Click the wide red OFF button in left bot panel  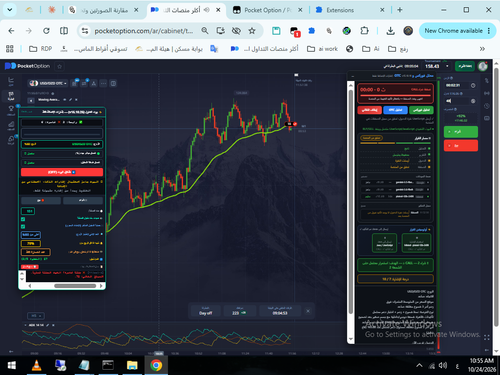click(62, 172)
